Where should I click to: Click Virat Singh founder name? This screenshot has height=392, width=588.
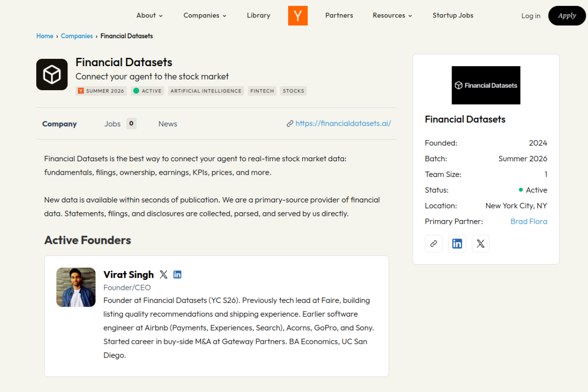tap(129, 275)
